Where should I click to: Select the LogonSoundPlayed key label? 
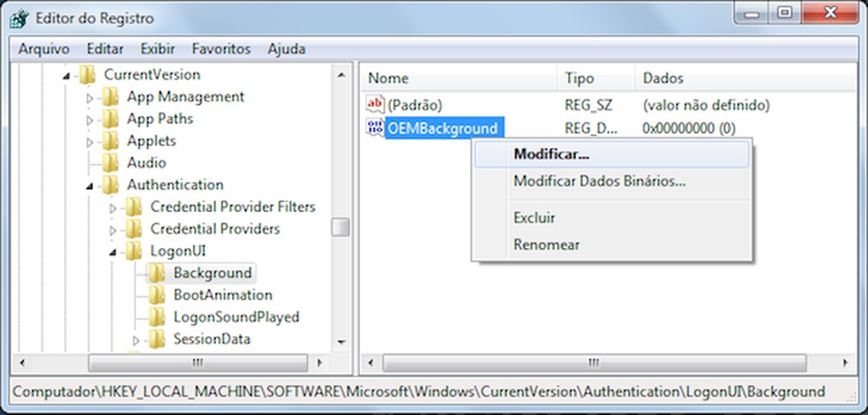tap(236, 317)
